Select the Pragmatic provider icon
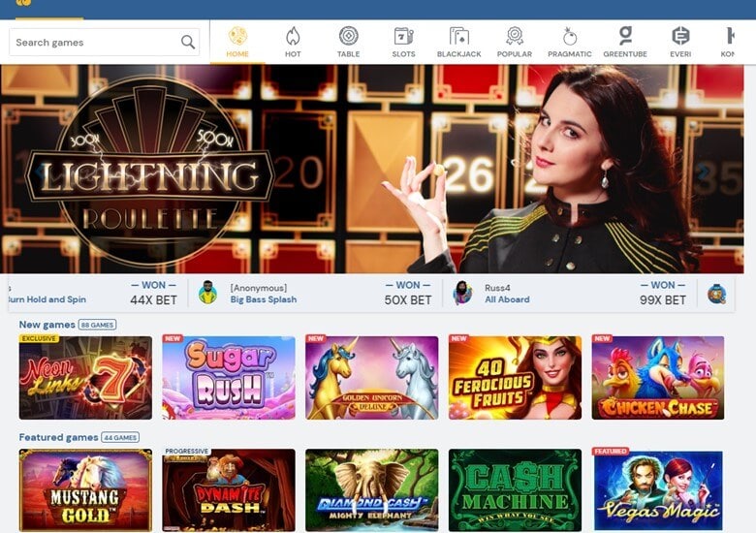 [x=570, y=36]
